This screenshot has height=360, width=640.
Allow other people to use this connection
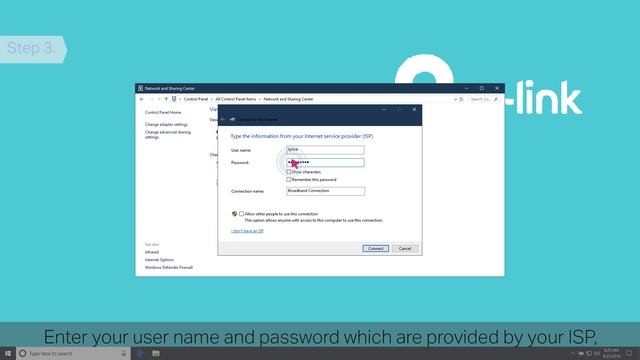(241, 213)
